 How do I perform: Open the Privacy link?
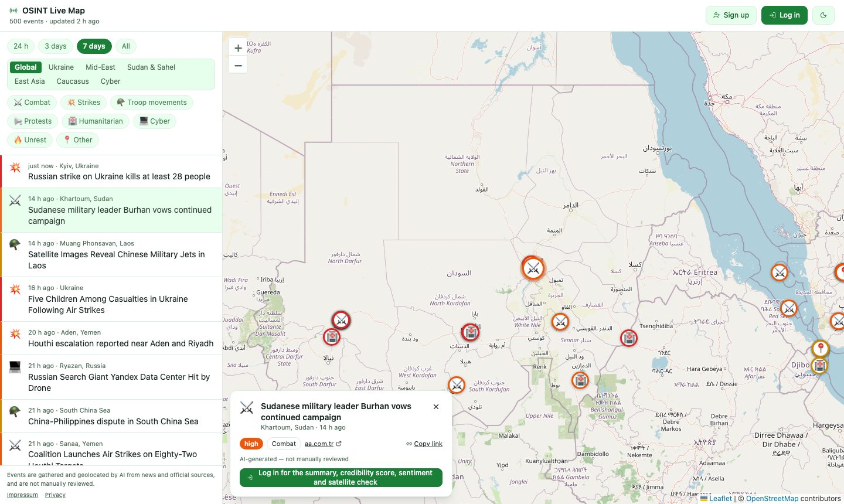click(x=55, y=495)
